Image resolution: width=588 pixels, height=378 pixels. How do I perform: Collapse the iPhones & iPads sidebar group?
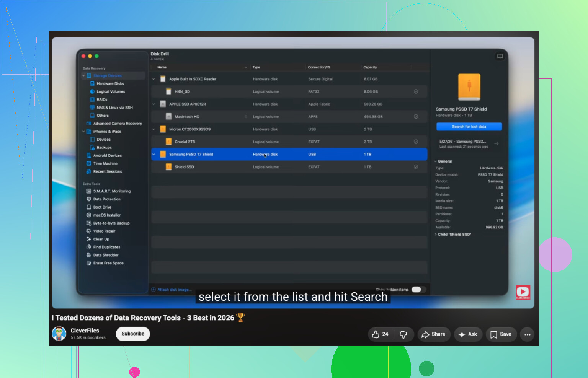83,132
